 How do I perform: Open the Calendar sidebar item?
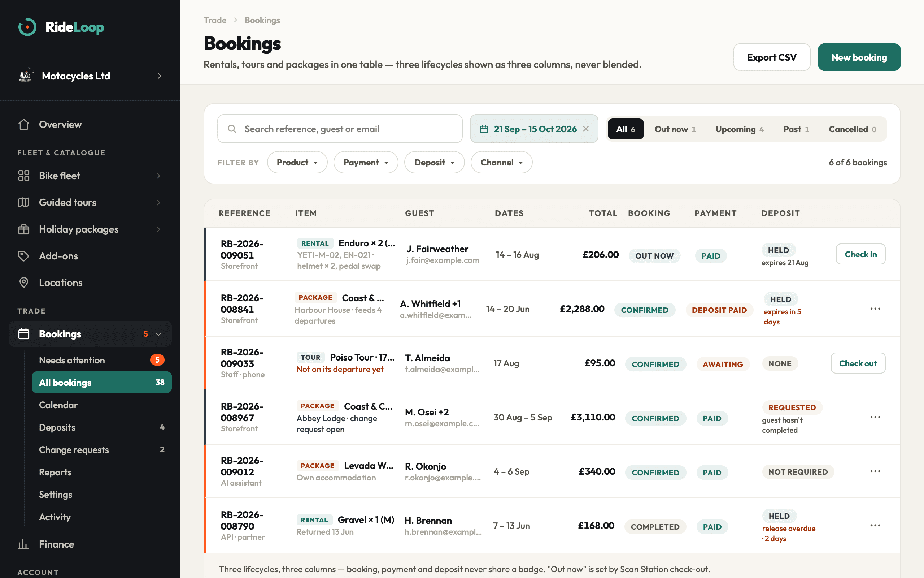coord(101,405)
